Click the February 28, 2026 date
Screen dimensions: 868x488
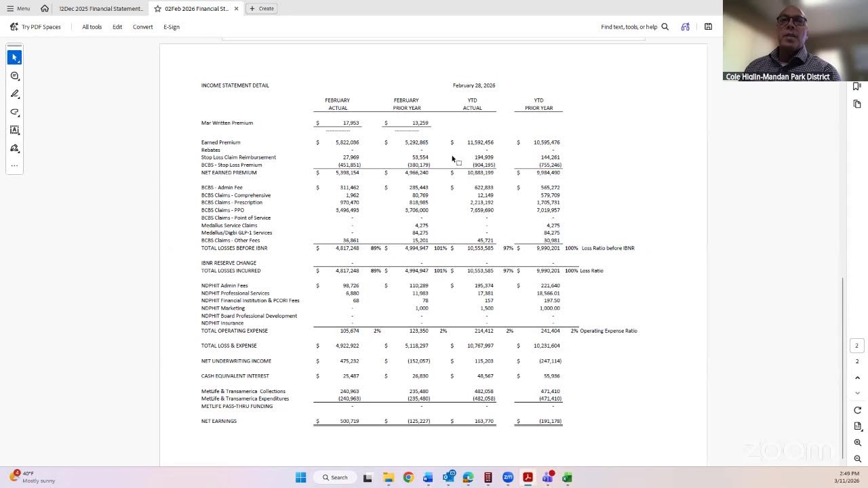coord(474,85)
